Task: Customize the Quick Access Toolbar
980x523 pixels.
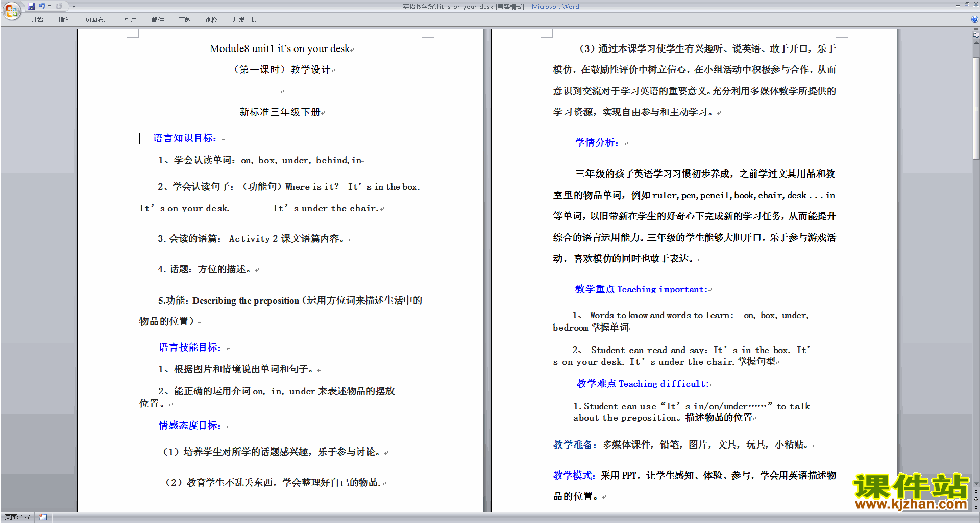Action: pyautogui.click(x=73, y=6)
